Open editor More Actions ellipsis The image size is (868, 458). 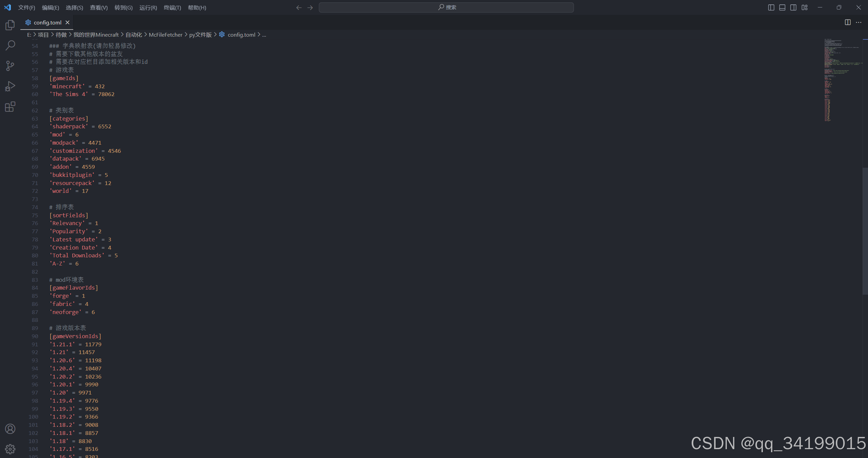pyautogui.click(x=859, y=22)
